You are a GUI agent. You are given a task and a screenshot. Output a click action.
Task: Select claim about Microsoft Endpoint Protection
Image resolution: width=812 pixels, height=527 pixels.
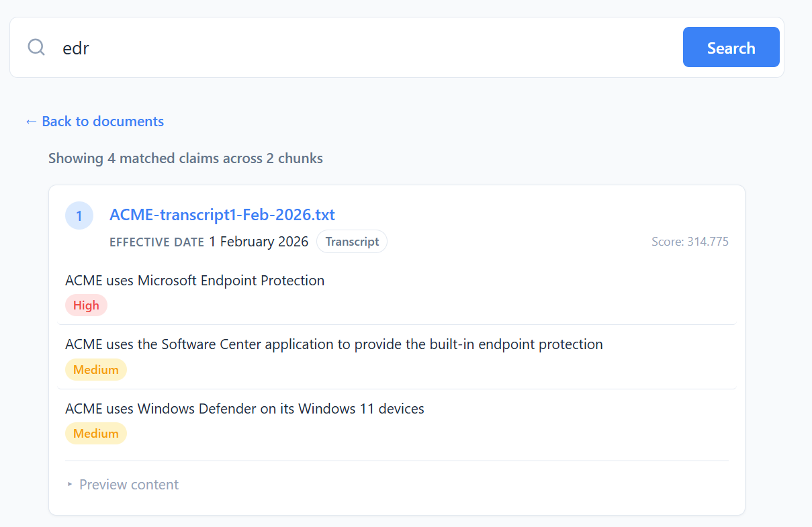[195, 281]
